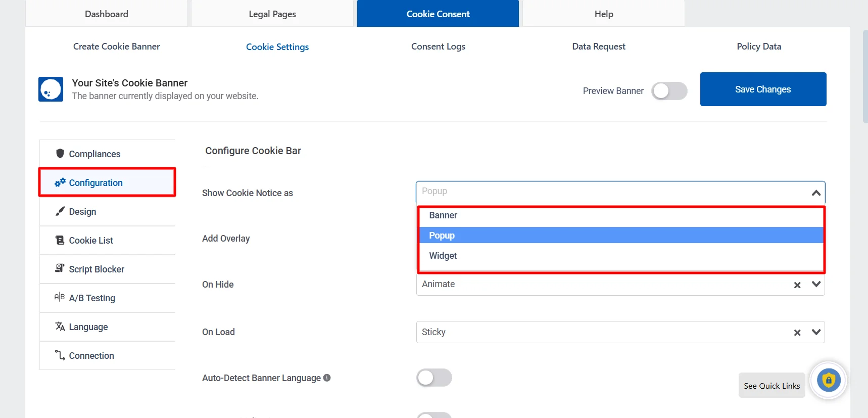The height and width of the screenshot is (418, 868).
Task: Switch to the Dashboard tab
Action: (107, 14)
